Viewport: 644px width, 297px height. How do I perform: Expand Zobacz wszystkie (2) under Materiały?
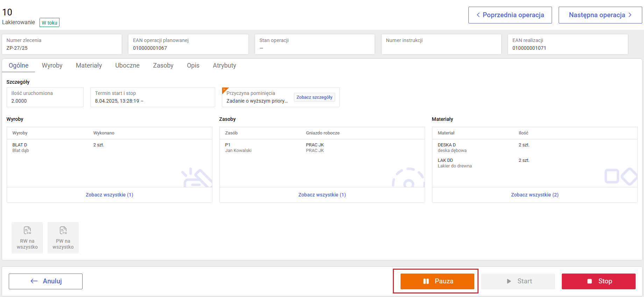tap(535, 195)
